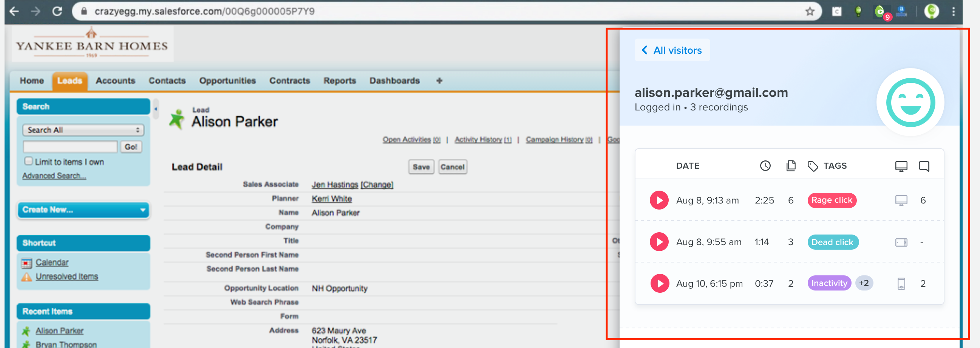Save the lead detail
Image resolution: width=980 pixels, height=348 pixels.
tap(421, 167)
